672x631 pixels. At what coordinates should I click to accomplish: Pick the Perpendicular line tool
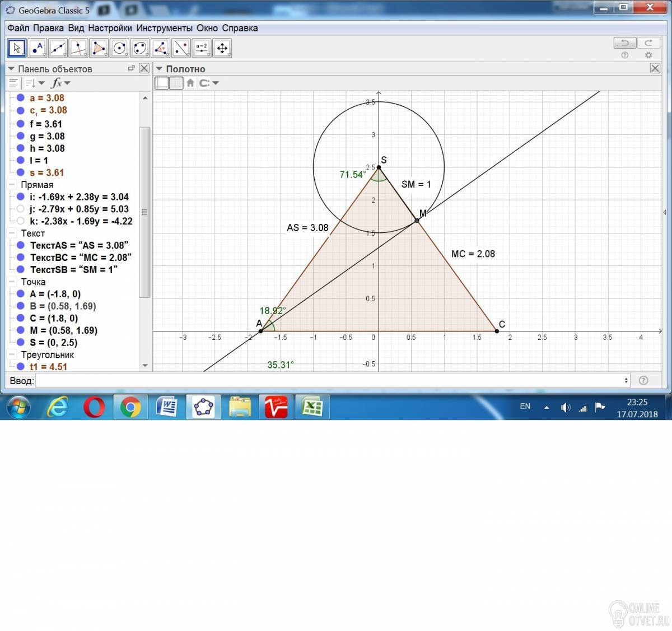pyautogui.click(x=78, y=48)
